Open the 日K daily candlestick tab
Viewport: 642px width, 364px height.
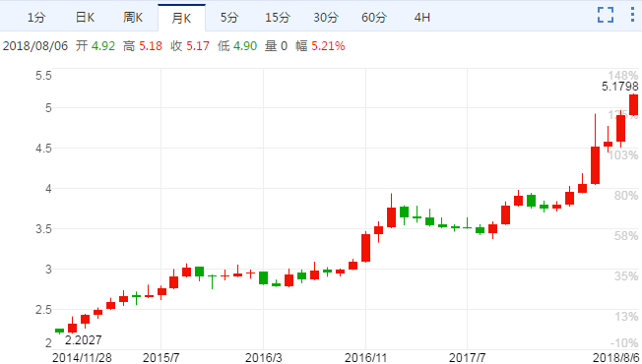(x=85, y=17)
